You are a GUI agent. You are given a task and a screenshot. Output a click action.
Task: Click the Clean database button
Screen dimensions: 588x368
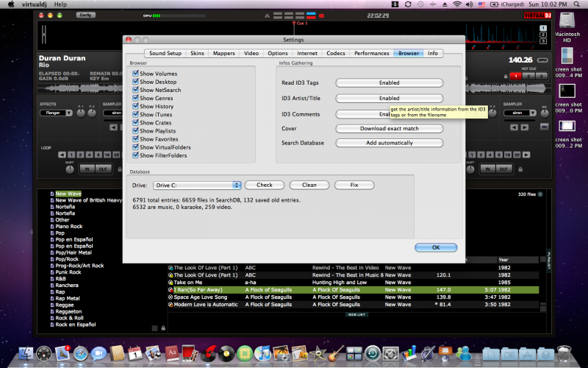coord(309,185)
